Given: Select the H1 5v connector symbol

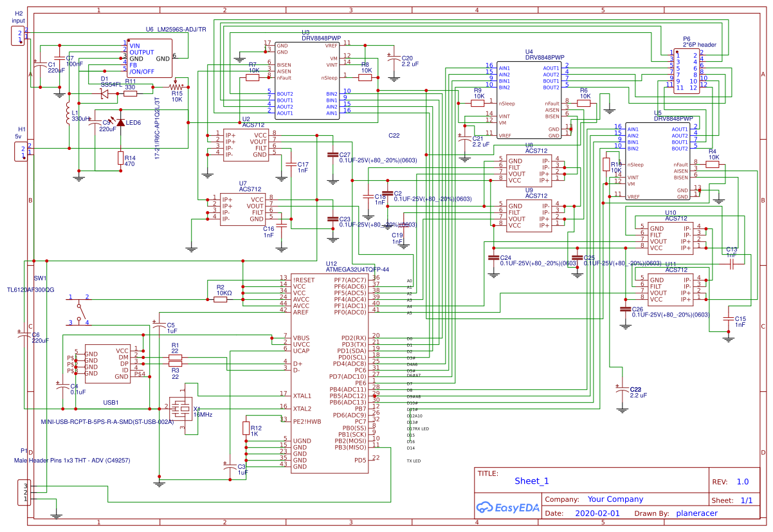Looking at the screenshot, I should tap(20, 151).
